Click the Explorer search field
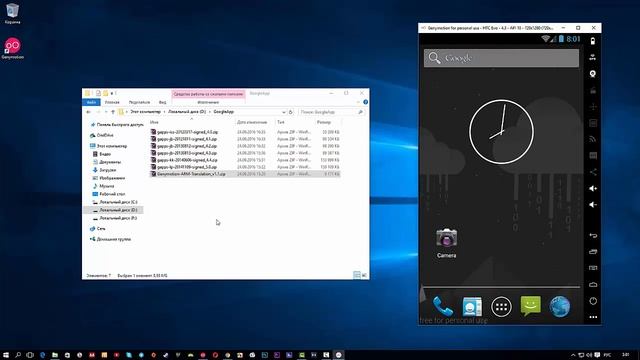This screenshot has width=640, height=360. (x=331, y=112)
